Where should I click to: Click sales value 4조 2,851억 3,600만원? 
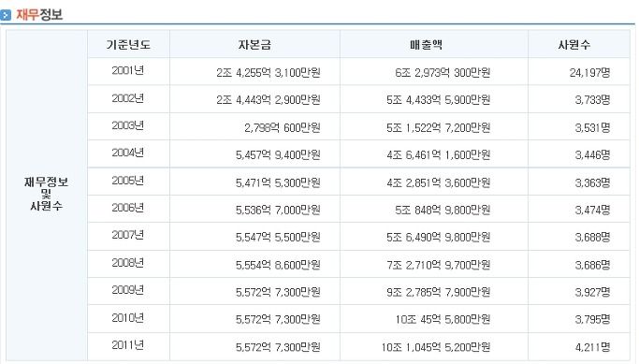439,182
